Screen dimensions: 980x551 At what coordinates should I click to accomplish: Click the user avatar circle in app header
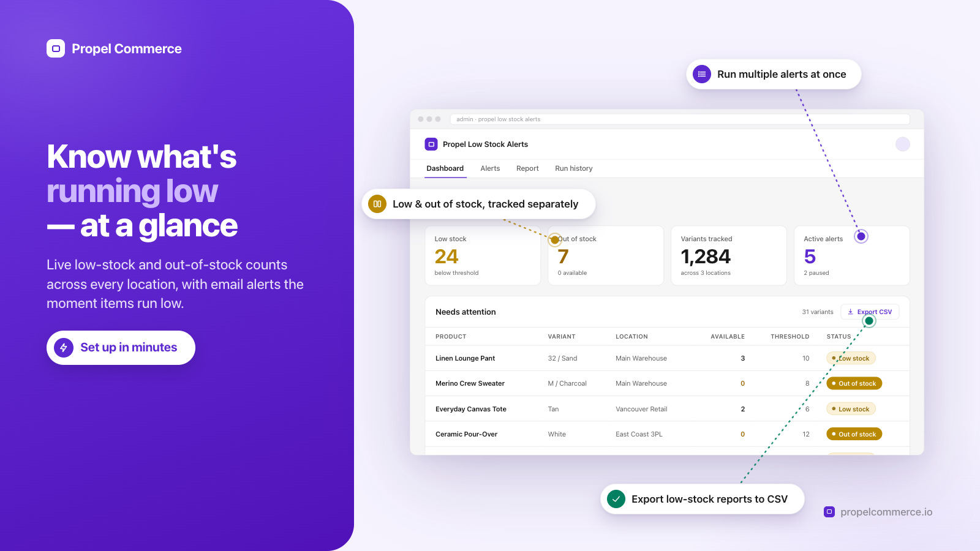[902, 144]
